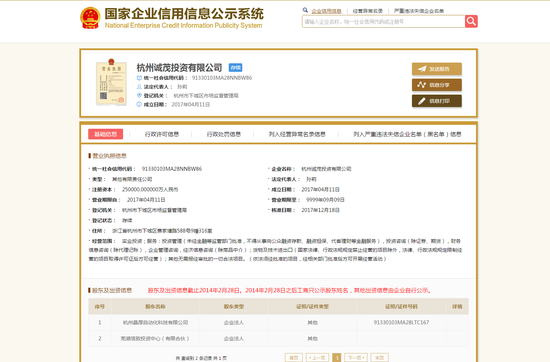Click the company title 杭州诚茂投资有限公司
Image resolution: width=550 pixels, height=362 pixels.
tap(179, 67)
